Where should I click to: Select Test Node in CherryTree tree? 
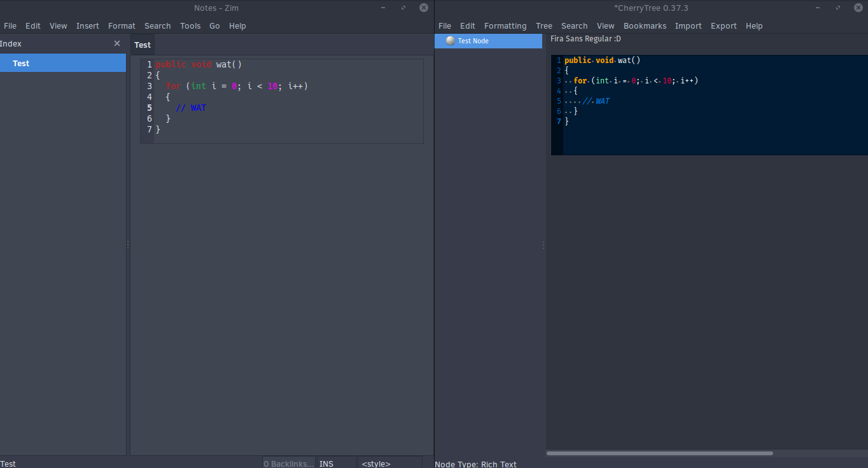pos(488,41)
